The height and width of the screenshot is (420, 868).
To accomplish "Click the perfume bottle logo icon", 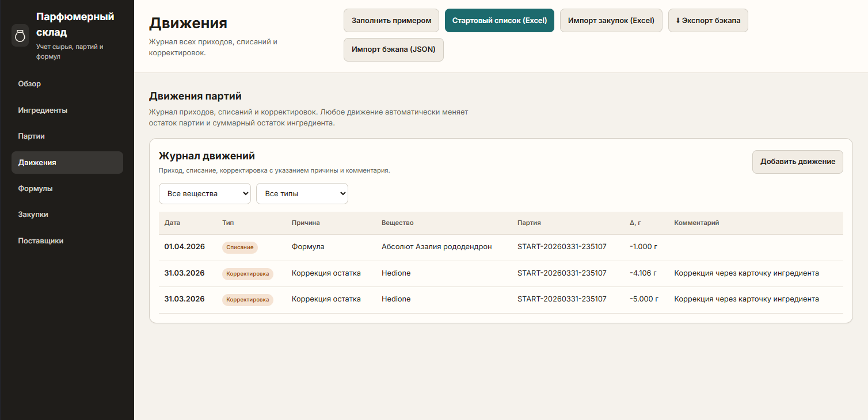I will coord(20,36).
